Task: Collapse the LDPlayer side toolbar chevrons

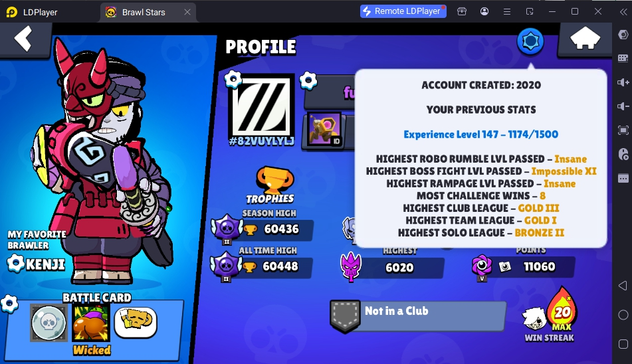Action: pos(623,12)
